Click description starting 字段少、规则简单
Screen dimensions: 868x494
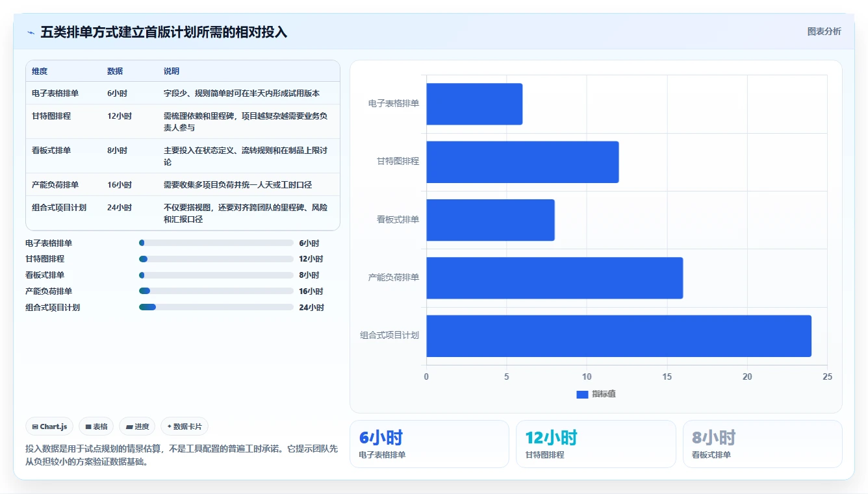(242, 93)
